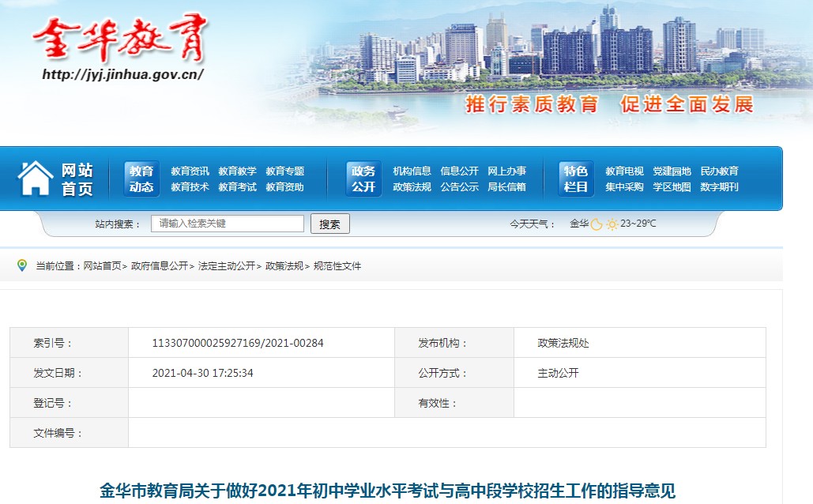Go to 教育专题

[284, 171]
